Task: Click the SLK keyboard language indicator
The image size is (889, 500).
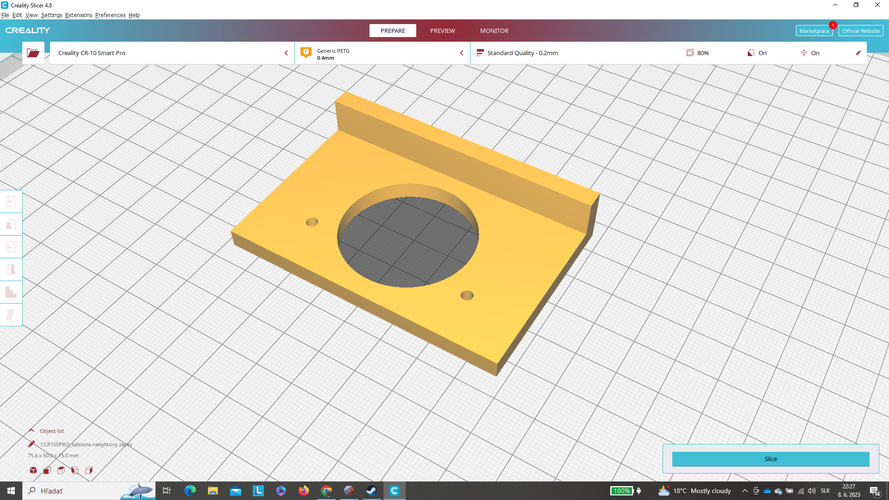Action: [x=825, y=491]
